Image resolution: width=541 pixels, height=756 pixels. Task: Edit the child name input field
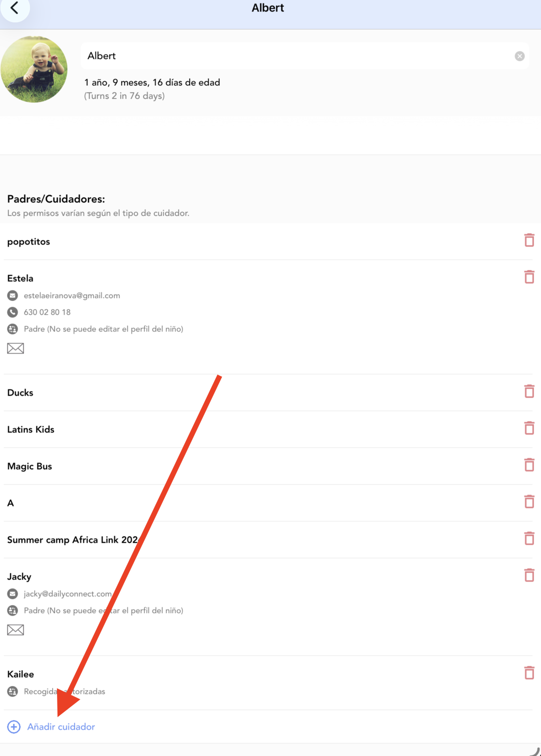298,56
